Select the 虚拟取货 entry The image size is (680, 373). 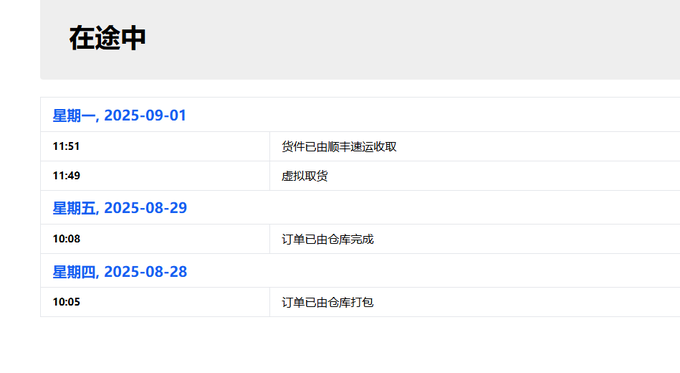click(304, 176)
